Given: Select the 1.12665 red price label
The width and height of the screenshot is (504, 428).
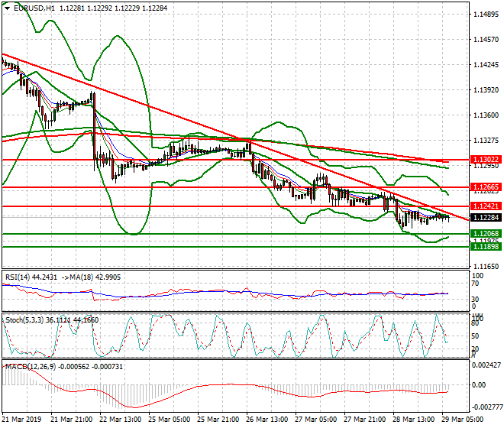Looking at the screenshot, I should 486,187.
